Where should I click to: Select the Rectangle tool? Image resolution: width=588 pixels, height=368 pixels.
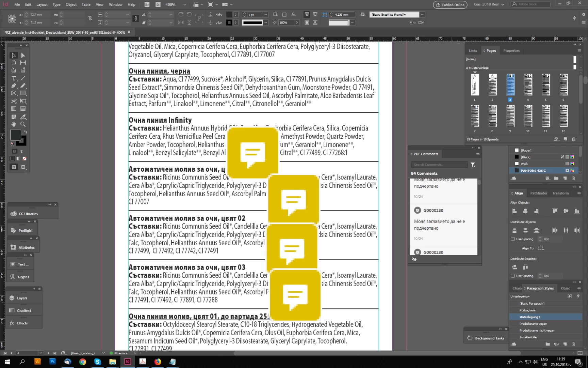pos(23,93)
